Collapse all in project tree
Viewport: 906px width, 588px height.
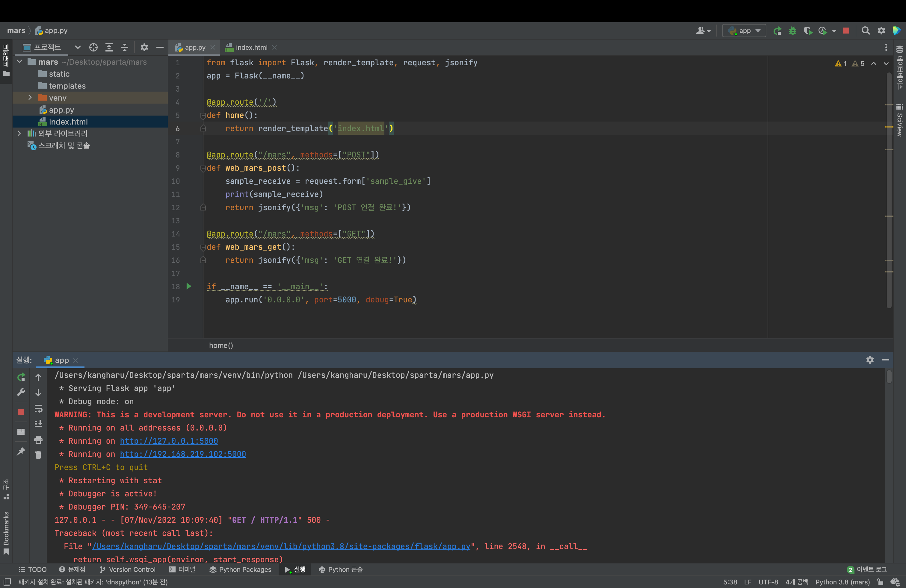124,47
